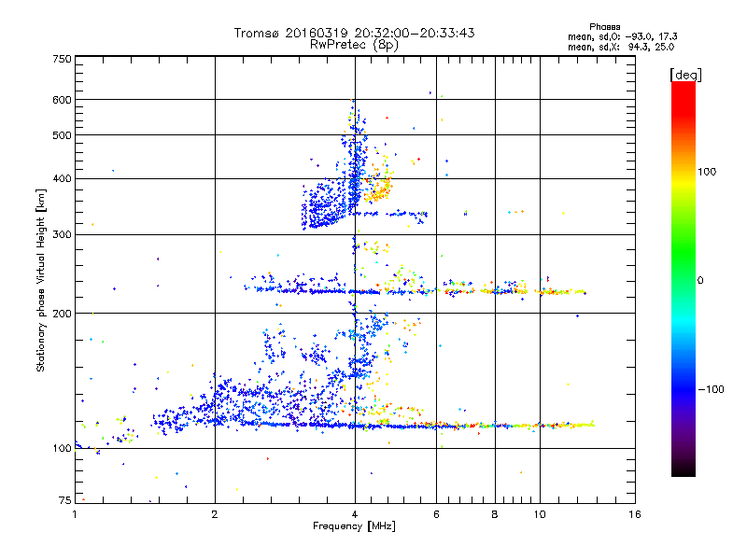The width and height of the screenshot is (747, 560).
Task: Click the 'RwPretec (8p)' subtitle
Action: point(354,45)
